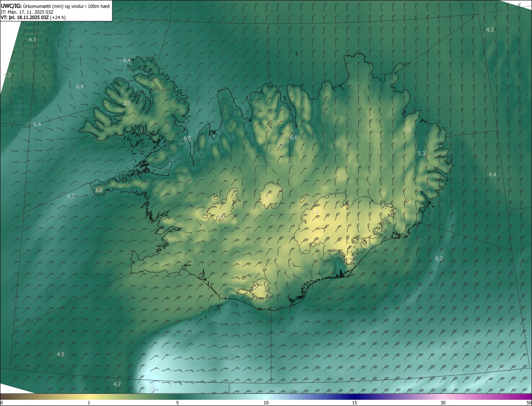Click the 3.0 value label on Snæfellsnes
Viewport: 532px width, 406px height.
point(99,190)
